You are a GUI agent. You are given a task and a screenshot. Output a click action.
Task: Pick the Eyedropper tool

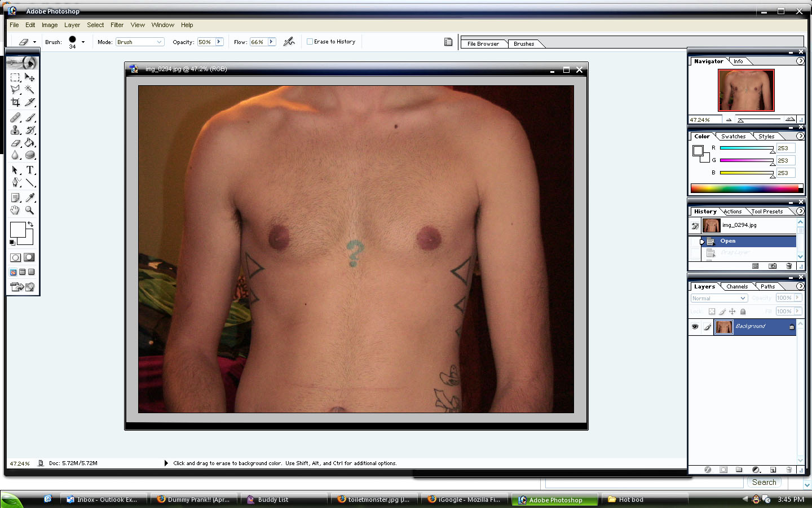[x=30, y=198]
